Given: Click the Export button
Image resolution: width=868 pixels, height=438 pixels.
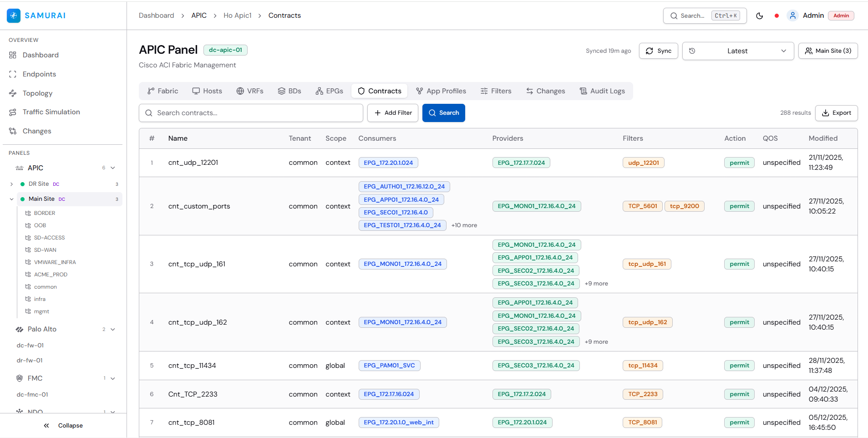Looking at the screenshot, I should coord(837,112).
